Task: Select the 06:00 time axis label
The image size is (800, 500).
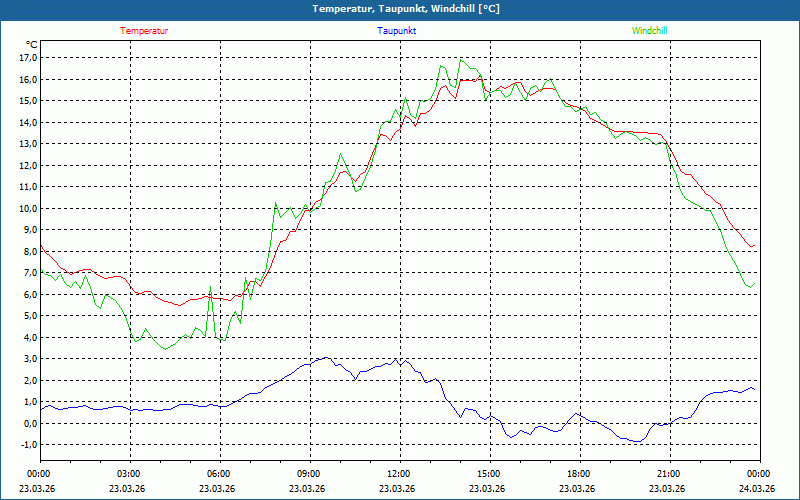Action: 218,474
